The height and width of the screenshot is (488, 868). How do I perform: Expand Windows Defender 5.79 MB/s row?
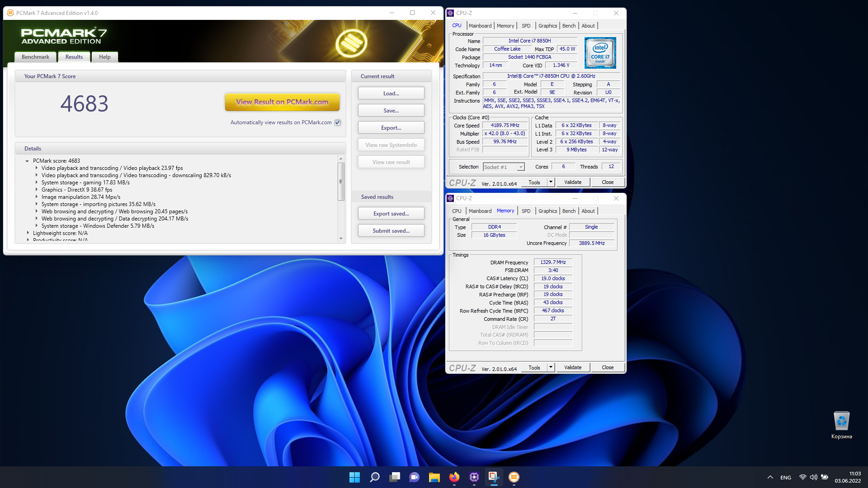(37, 226)
